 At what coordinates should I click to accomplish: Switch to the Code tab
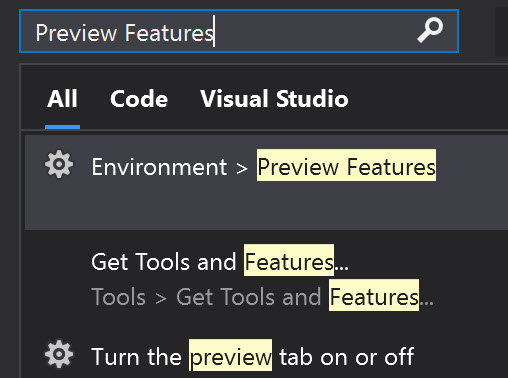(x=139, y=99)
